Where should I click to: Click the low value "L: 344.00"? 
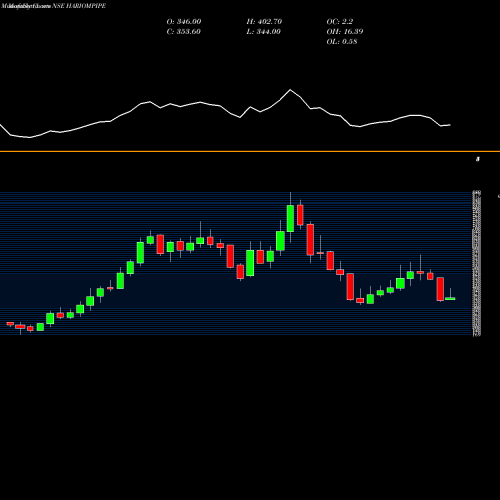pyautogui.click(x=264, y=31)
